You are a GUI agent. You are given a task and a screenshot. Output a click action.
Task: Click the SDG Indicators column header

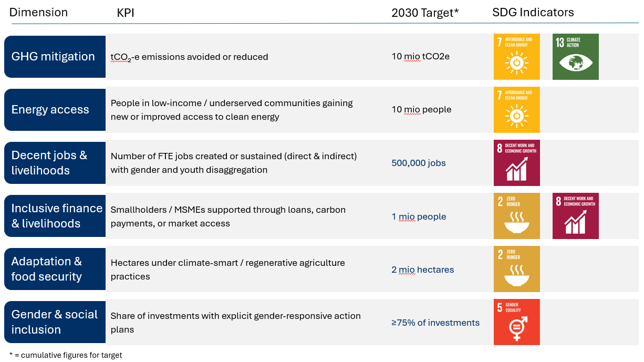(x=533, y=13)
